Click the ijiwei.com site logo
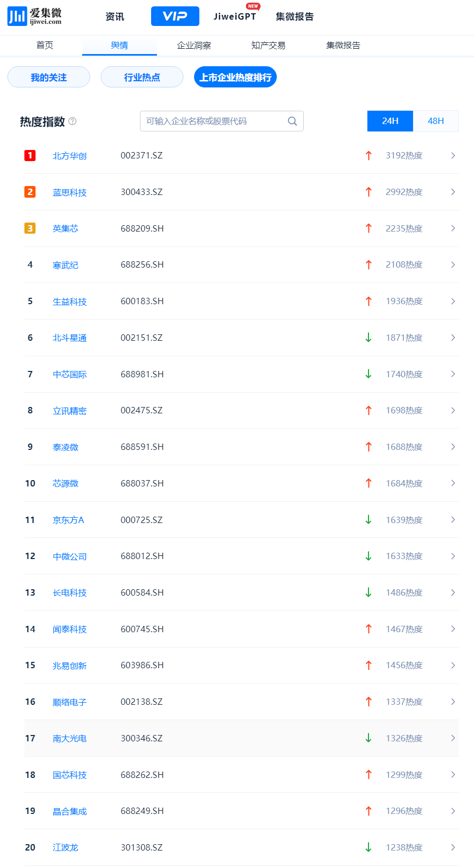The image size is (474, 868). pyautogui.click(x=34, y=16)
